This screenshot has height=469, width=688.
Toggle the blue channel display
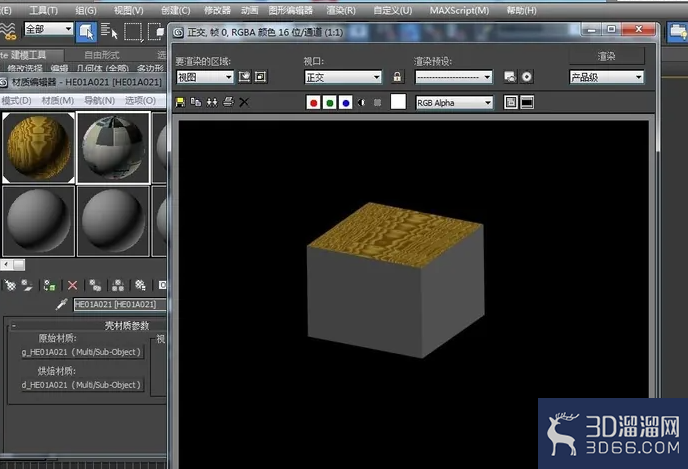346,103
